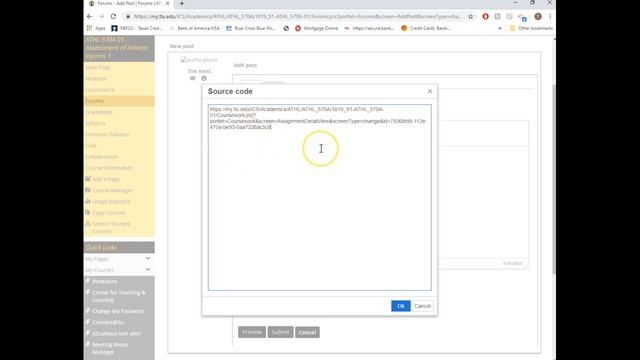Select the Forums - Add Post browser tab
This screenshot has width=640, height=360.
pos(128,4)
